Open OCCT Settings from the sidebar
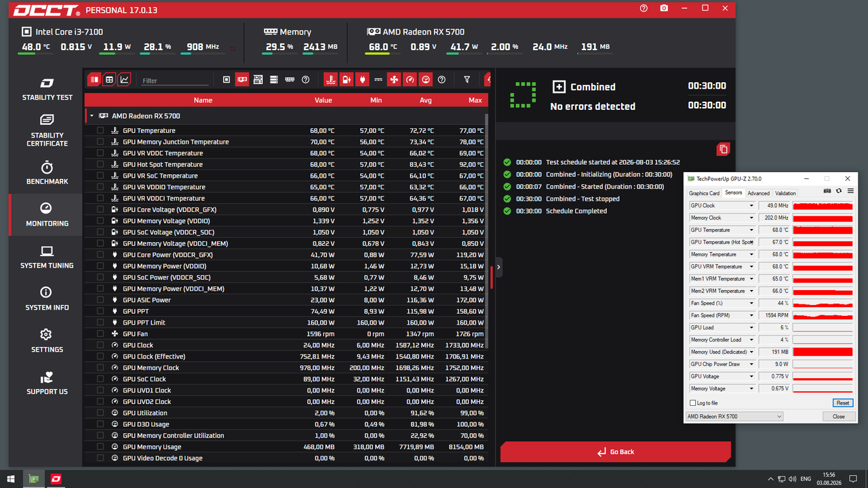The image size is (868, 488). click(47, 341)
